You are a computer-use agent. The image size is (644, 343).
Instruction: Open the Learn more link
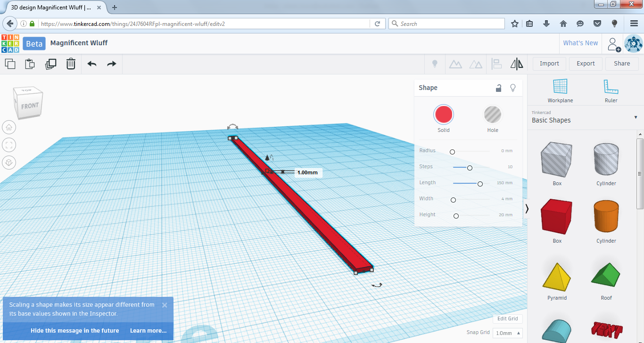click(x=148, y=331)
